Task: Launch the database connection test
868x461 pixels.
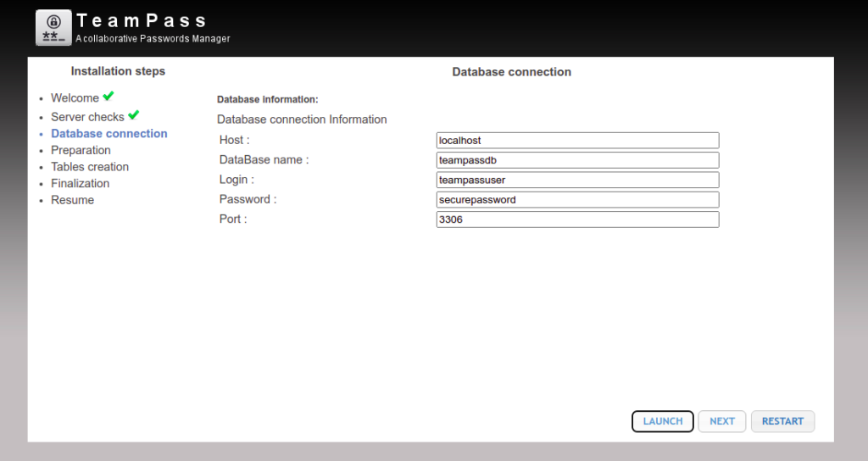Action: pyautogui.click(x=663, y=421)
